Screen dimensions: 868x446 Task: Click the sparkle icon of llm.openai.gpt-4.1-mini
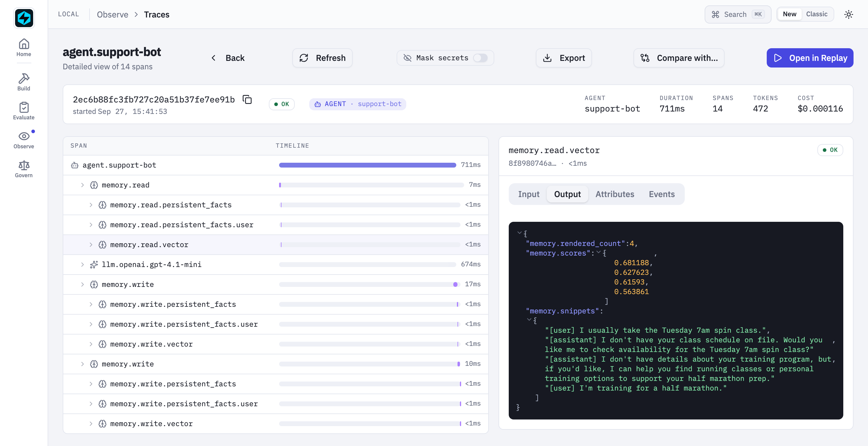(94, 264)
